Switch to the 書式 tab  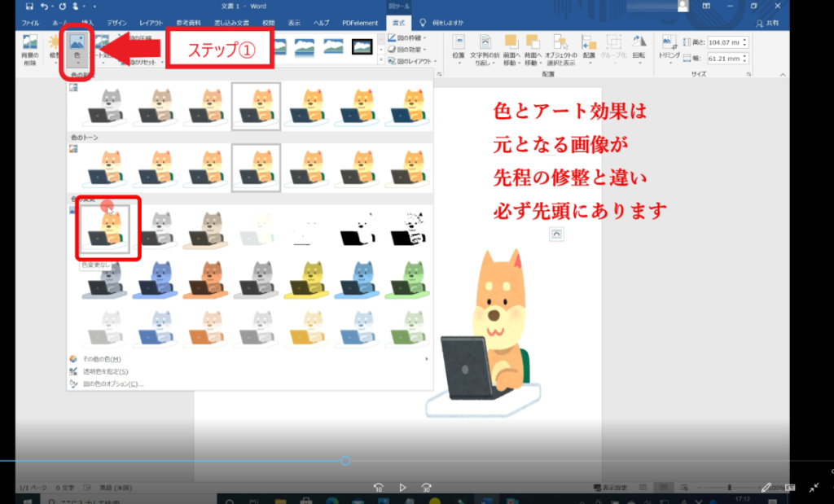click(398, 24)
